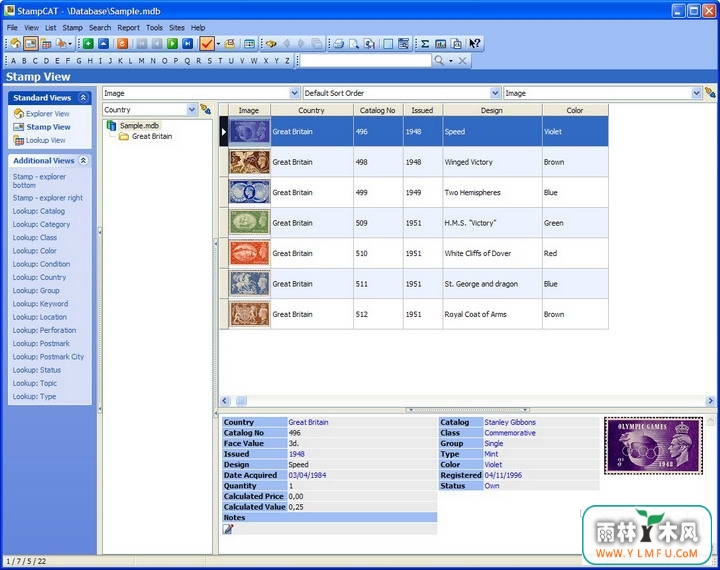Image resolution: width=720 pixels, height=570 pixels.
Task: Click the Print Preview page icon
Action: click(x=354, y=44)
